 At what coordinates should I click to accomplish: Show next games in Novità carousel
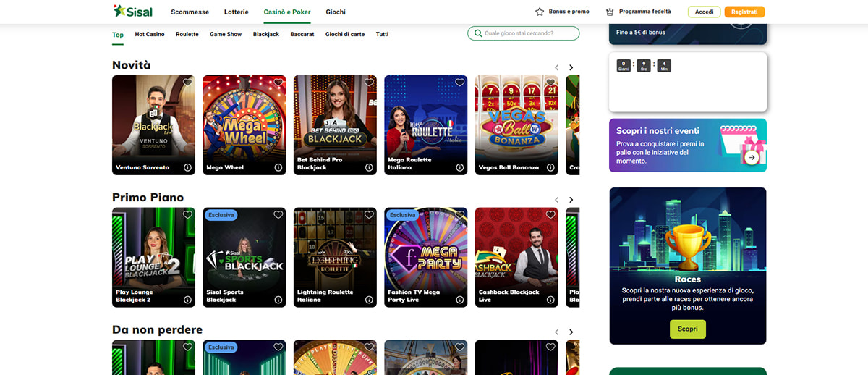[x=571, y=67]
